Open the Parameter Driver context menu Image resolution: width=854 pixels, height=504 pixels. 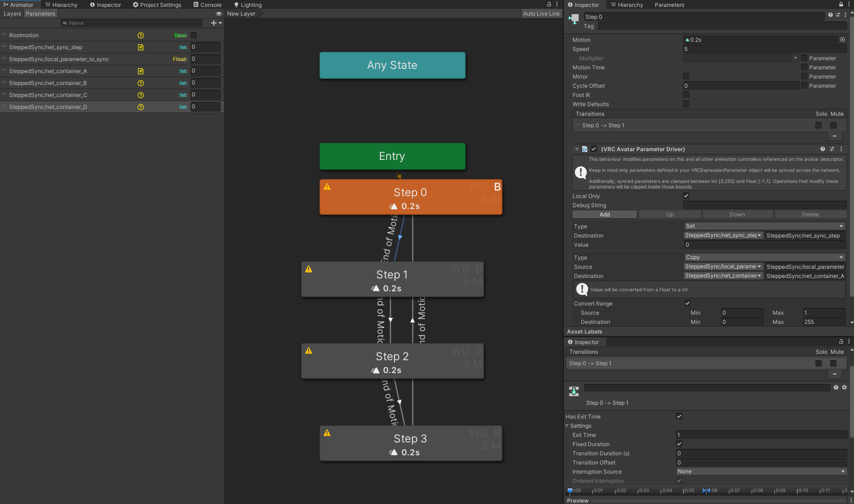[841, 149]
